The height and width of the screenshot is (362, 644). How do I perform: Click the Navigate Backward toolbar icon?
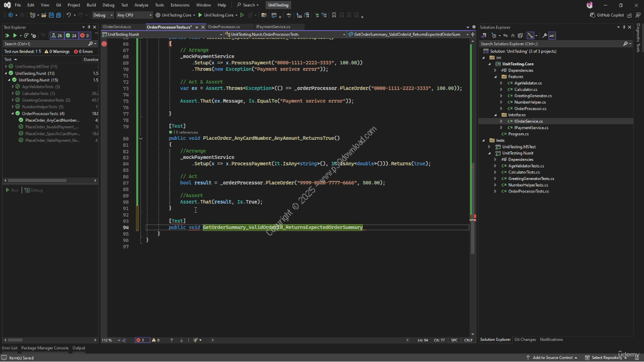click(x=11, y=15)
